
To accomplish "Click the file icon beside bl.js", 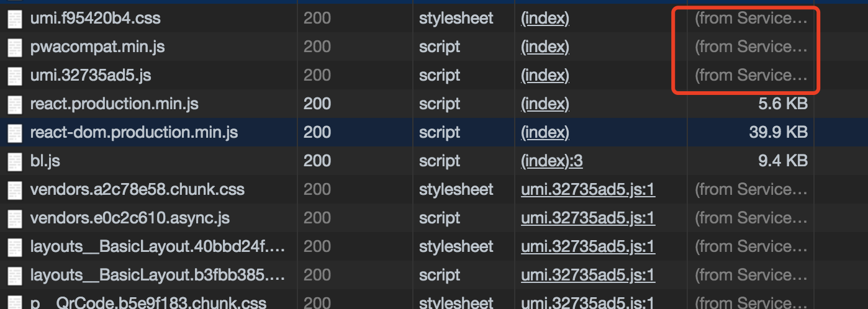I will click(14, 161).
